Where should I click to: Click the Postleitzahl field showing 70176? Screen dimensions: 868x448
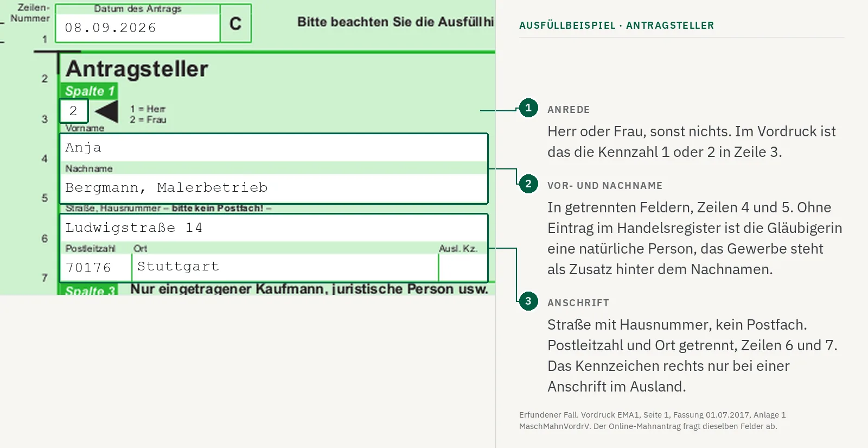[95, 267]
